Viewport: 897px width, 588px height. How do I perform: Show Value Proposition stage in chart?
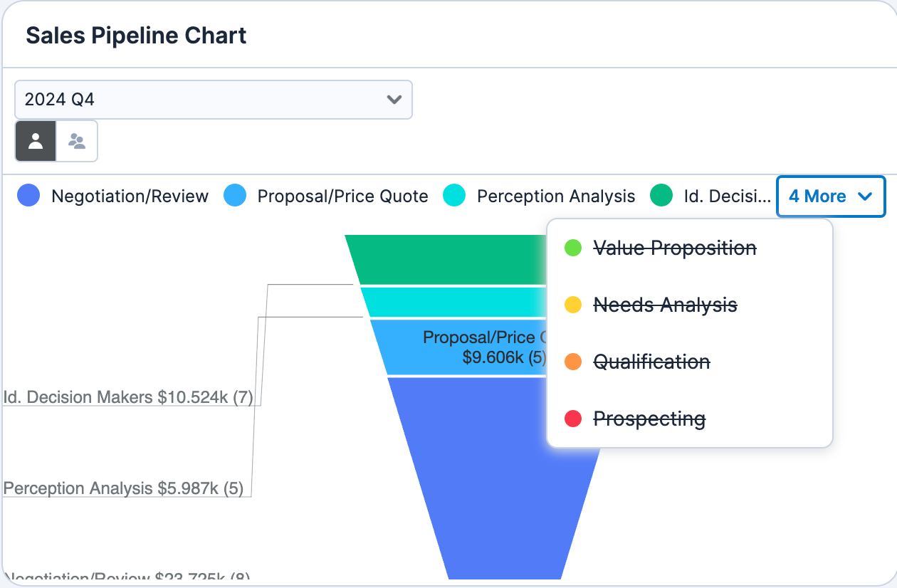click(x=674, y=248)
